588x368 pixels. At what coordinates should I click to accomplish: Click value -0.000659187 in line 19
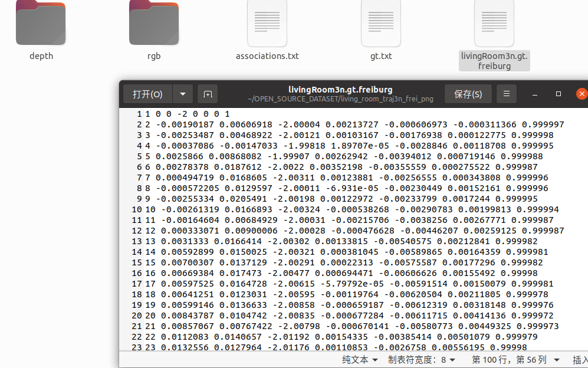point(352,305)
